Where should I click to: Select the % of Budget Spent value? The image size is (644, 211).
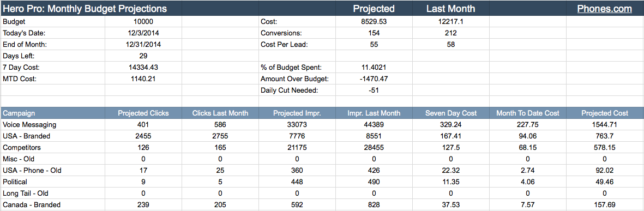(374, 68)
